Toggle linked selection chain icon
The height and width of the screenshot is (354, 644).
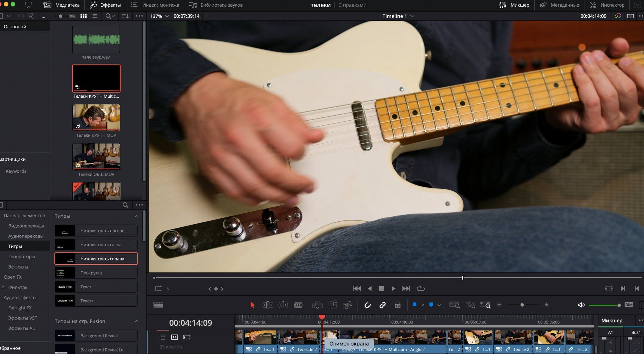point(382,305)
